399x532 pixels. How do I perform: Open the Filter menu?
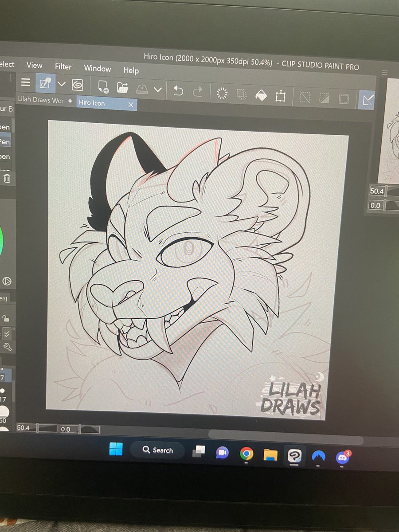tap(63, 66)
